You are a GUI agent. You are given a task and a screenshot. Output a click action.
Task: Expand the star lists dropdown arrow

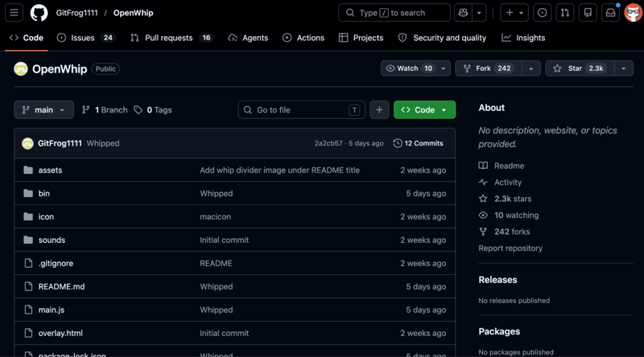tap(623, 68)
